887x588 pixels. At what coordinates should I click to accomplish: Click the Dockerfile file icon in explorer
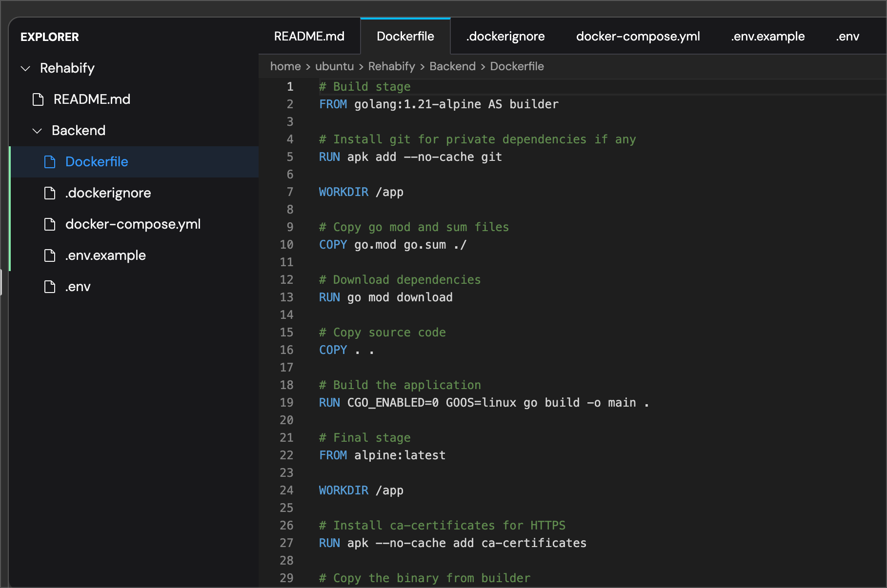pyautogui.click(x=50, y=162)
